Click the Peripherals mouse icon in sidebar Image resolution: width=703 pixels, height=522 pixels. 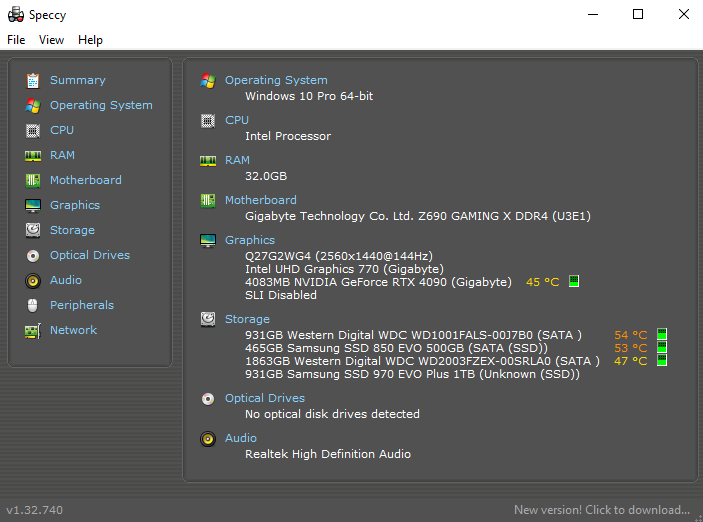33,305
